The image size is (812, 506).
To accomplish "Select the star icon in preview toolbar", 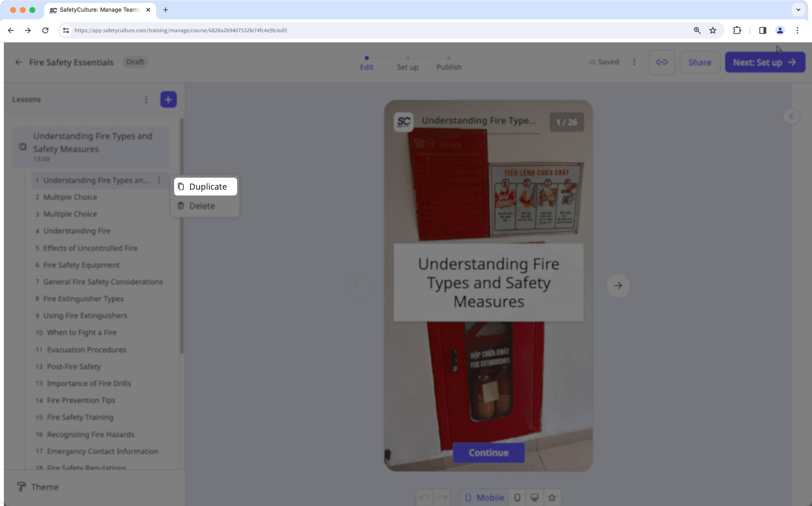I will 552,497.
